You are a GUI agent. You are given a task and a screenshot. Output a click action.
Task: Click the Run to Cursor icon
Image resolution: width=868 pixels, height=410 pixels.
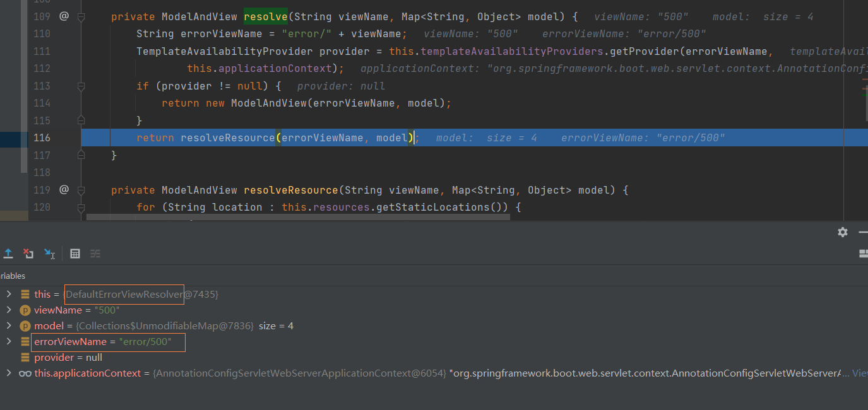49,254
